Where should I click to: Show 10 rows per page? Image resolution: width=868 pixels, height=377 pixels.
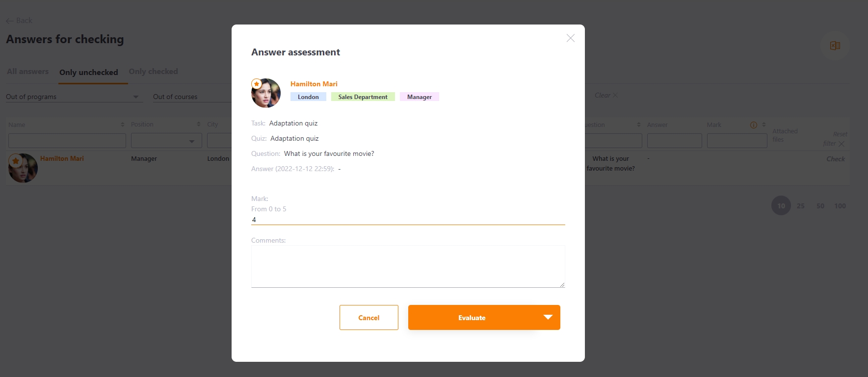[x=781, y=206]
